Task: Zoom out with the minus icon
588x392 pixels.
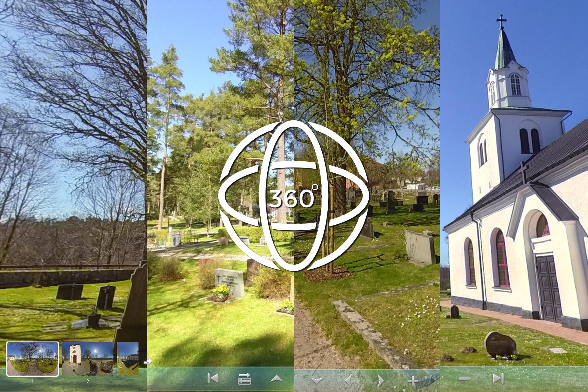Action: pos(464,379)
